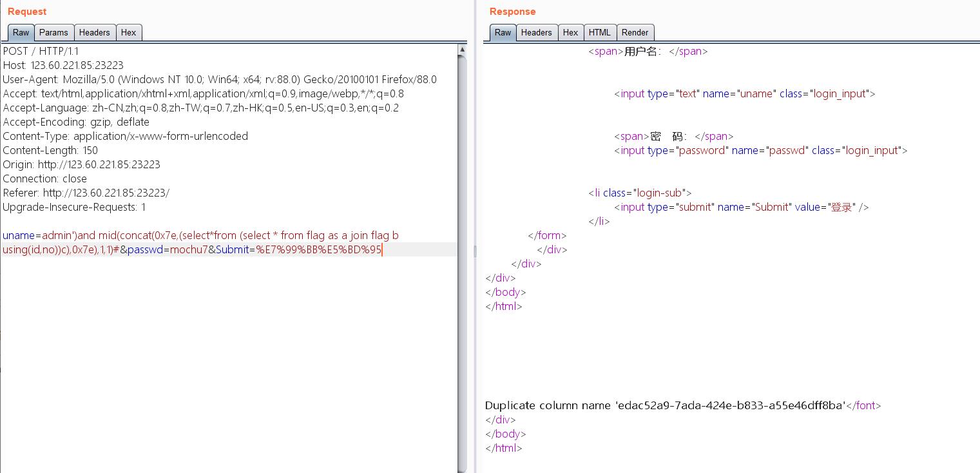This screenshot has width=980, height=473.
Task: Click the uname input tag line in response
Action: tap(745, 93)
